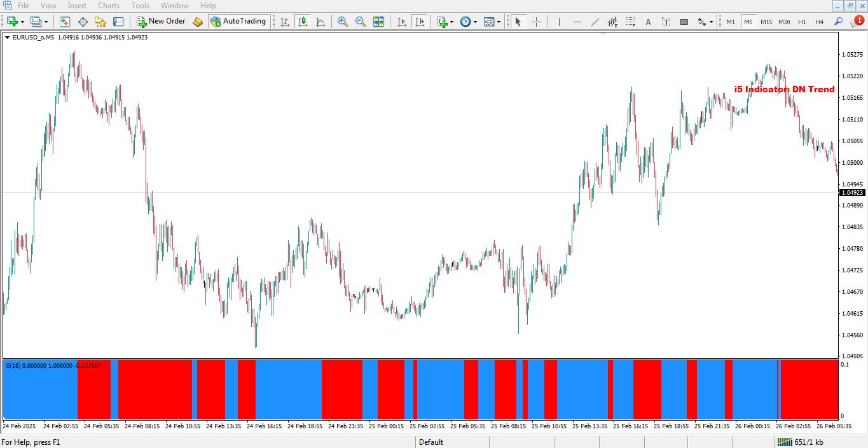Switch to bar chart mode

[x=285, y=22]
